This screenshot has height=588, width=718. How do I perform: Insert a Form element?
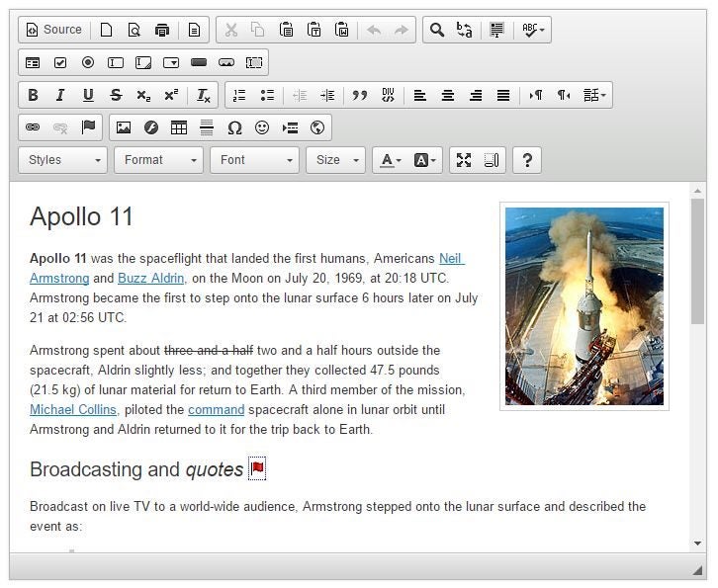(x=33, y=62)
